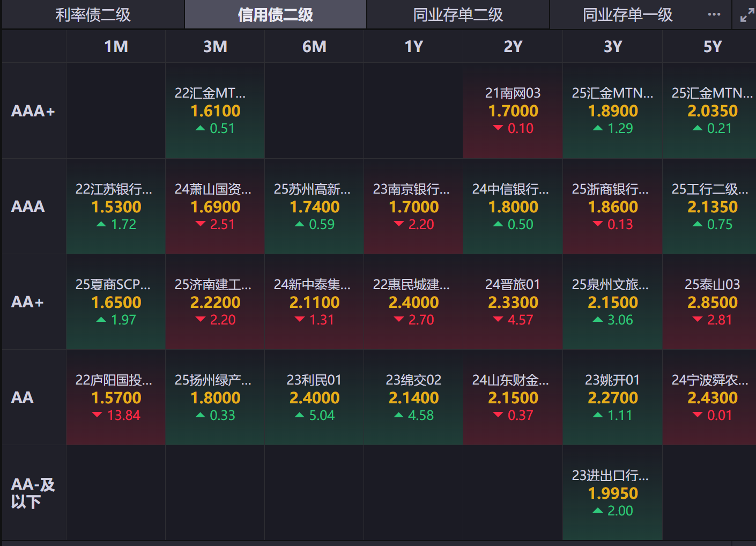Open the three-dots more options menu
The width and height of the screenshot is (756, 546).
[x=714, y=14]
